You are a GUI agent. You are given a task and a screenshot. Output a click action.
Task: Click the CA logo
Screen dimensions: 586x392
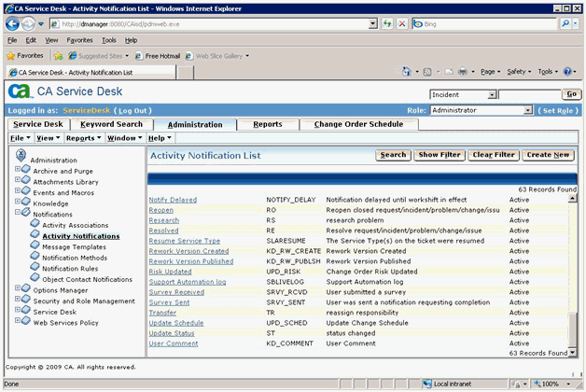(20, 91)
